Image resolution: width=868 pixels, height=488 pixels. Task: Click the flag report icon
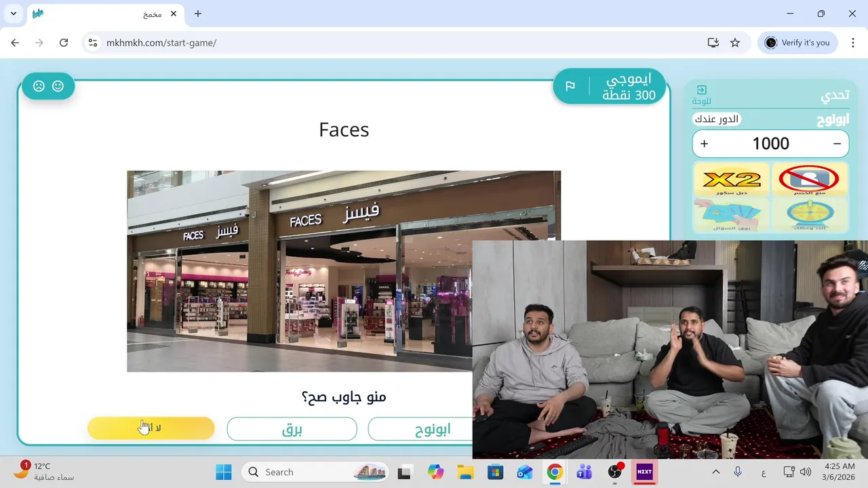tap(570, 86)
